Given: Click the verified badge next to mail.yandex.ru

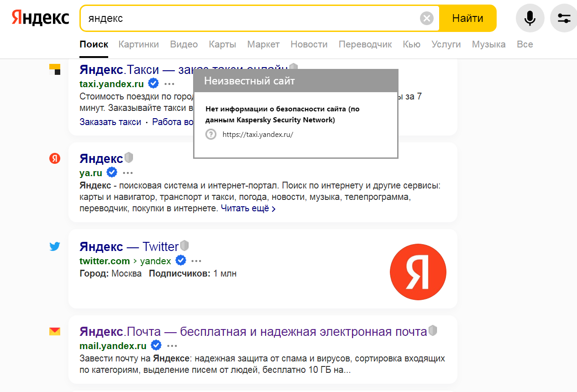Looking at the screenshot, I should (156, 345).
